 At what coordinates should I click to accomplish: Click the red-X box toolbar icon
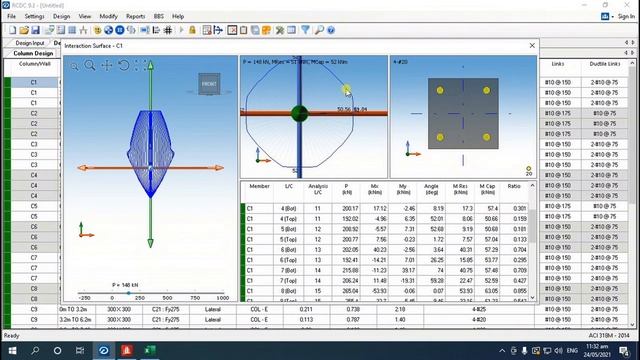(232, 30)
